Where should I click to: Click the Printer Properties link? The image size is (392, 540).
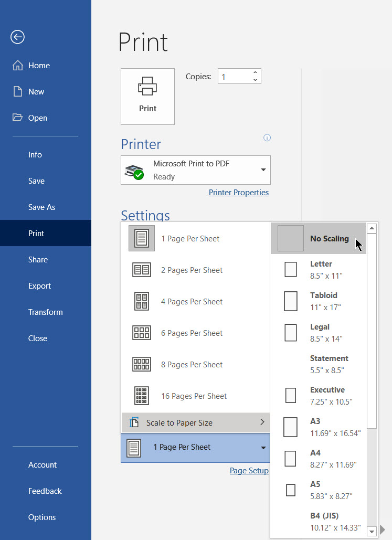[239, 192]
